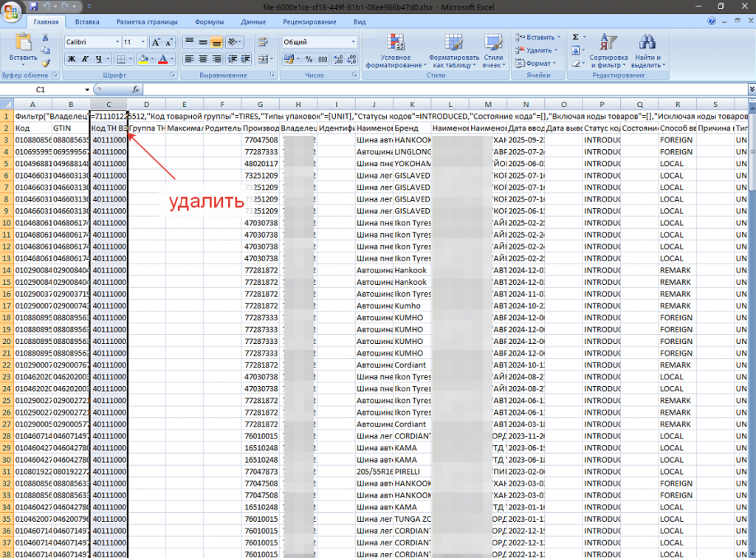This screenshot has width=756, height=558.
Task: Apply the yellow fill color
Action: coord(143,59)
